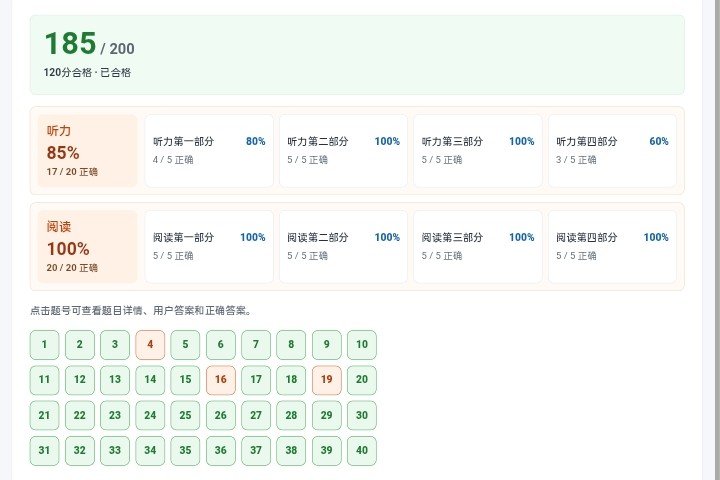Click the 阅读 100% summary panel
The height and width of the screenshot is (480, 720).
(87, 247)
